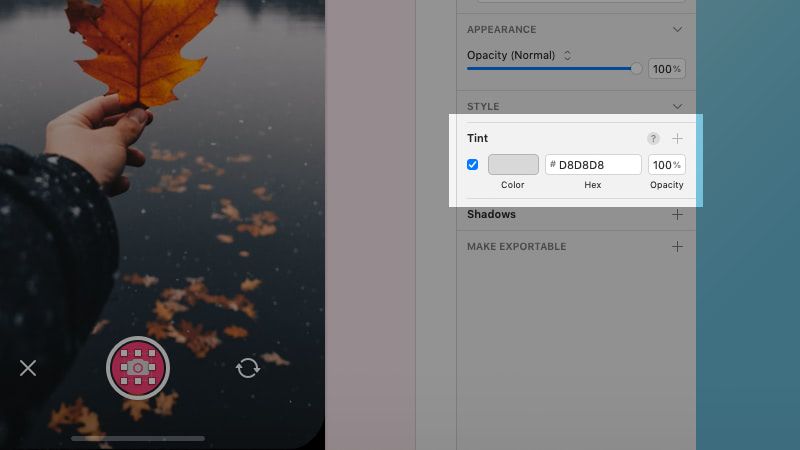Collapse the Appearance section chevron

pos(677,30)
